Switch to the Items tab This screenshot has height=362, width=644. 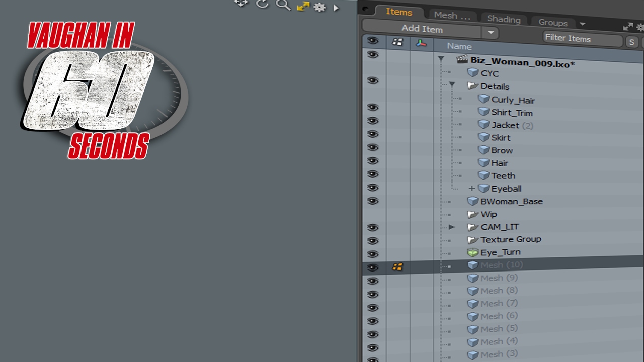click(x=398, y=12)
